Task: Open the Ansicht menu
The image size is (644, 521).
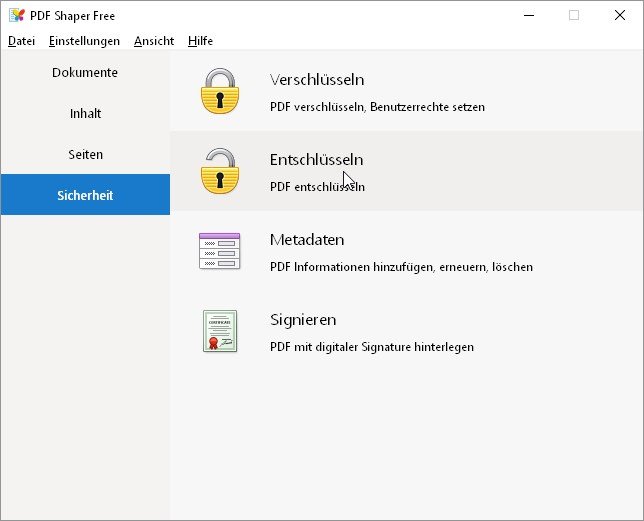Action: [154, 41]
